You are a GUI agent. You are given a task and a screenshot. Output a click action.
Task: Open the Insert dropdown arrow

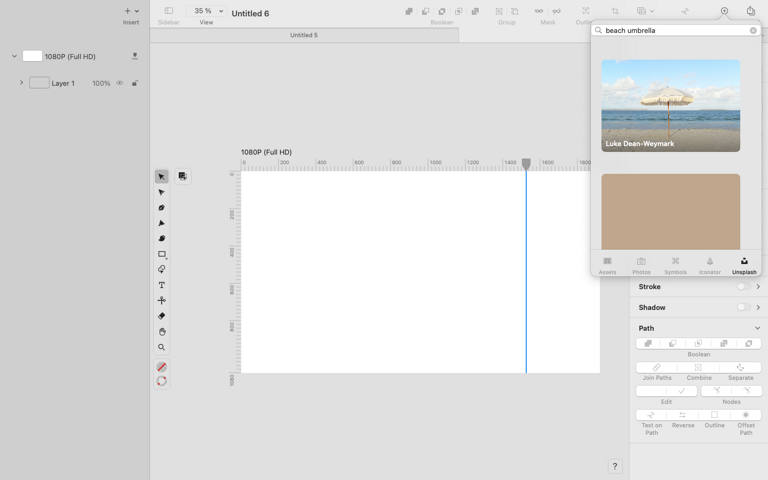[137, 11]
